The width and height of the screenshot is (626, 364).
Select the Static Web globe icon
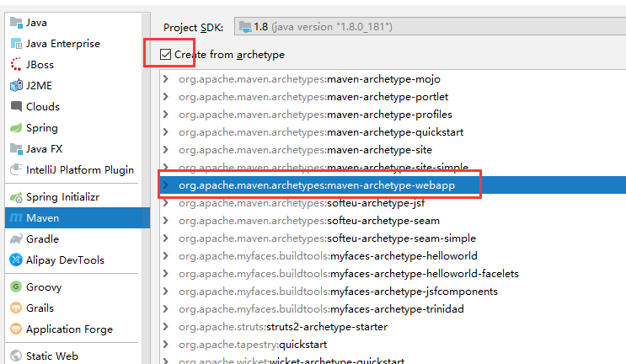point(16,356)
